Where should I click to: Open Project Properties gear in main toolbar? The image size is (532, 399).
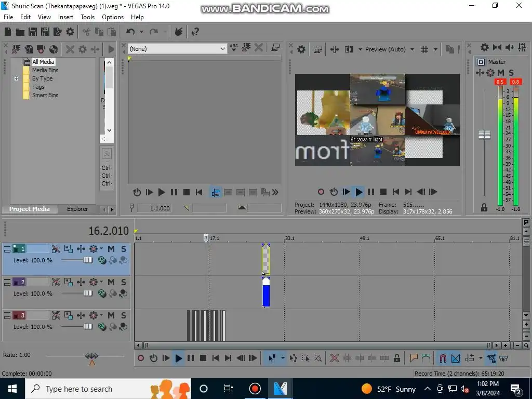[70, 32]
